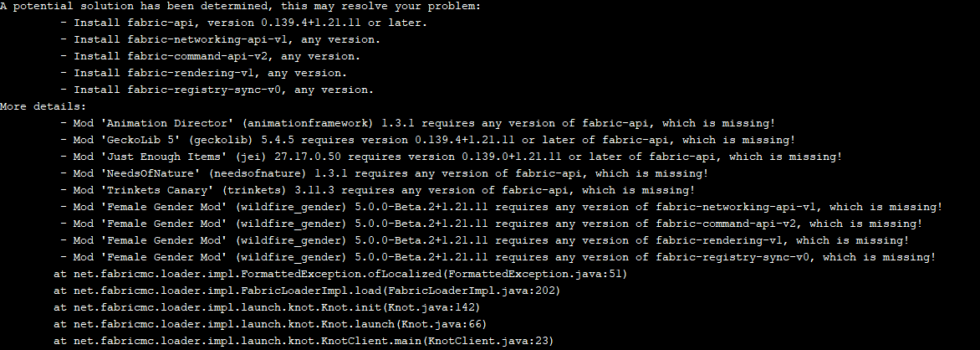Click the 'Install fabric-registry-sync-v0' line
This screenshot has width=980, height=350.
tap(217, 90)
